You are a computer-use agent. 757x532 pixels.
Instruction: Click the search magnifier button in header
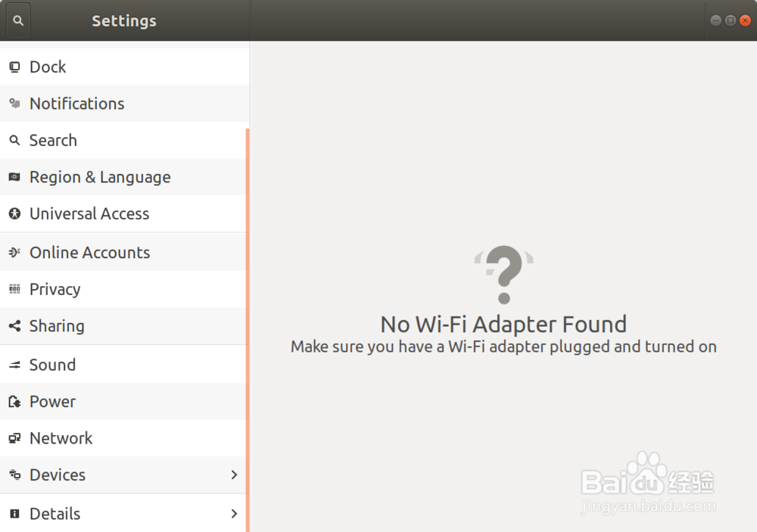[x=18, y=20]
